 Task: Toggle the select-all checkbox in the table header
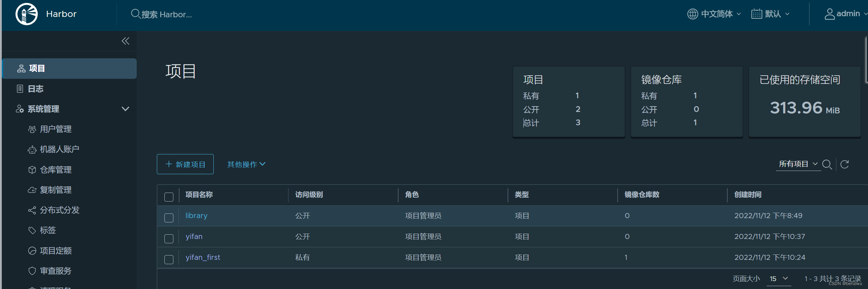[x=169, y=197]
